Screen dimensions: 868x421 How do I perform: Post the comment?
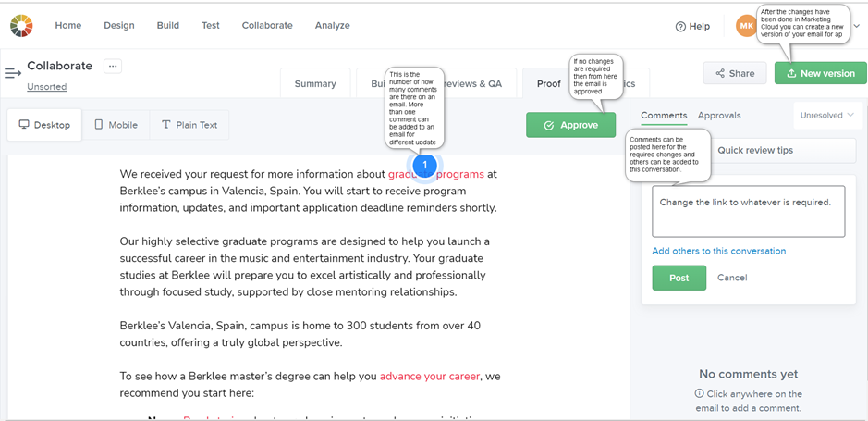pos(679,278)
